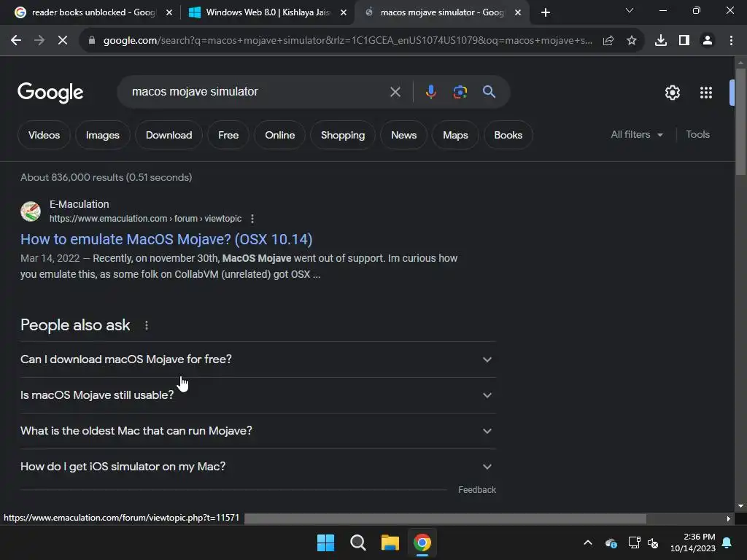Open Google quick settings gear icon
747x560 pixels.
coord(672,93)
